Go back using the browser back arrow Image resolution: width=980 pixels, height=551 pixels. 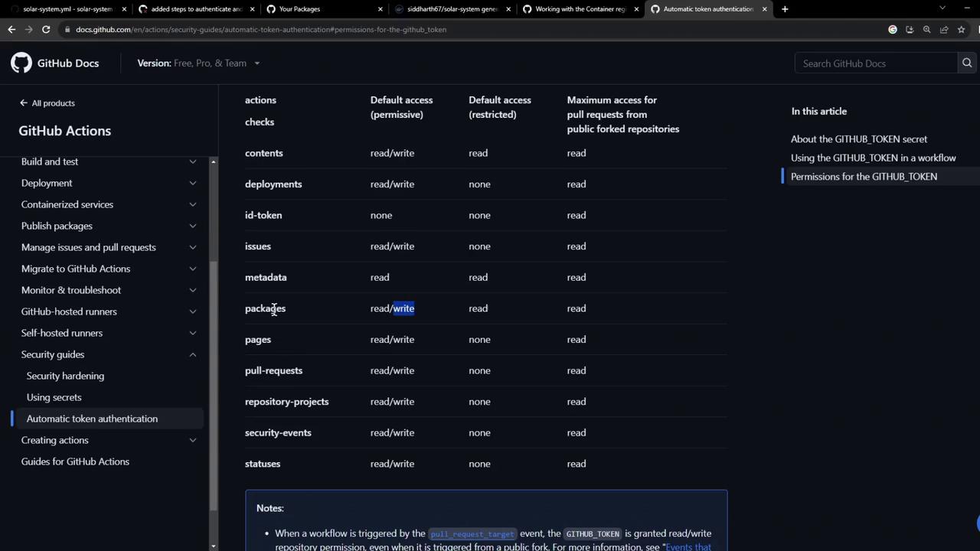(11, 29)
